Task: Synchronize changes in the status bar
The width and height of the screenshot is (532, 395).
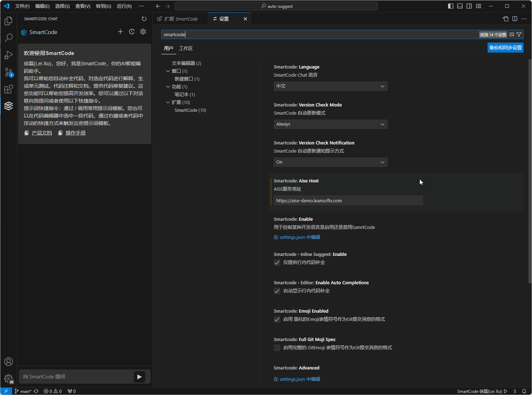Action: tap(36, 391)
